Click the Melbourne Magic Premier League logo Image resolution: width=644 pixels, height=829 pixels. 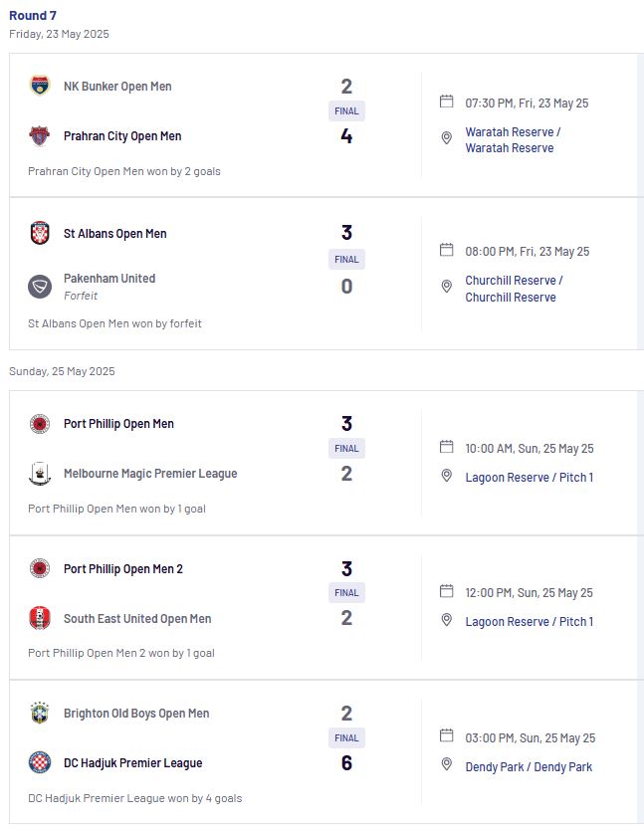point(40,473)
